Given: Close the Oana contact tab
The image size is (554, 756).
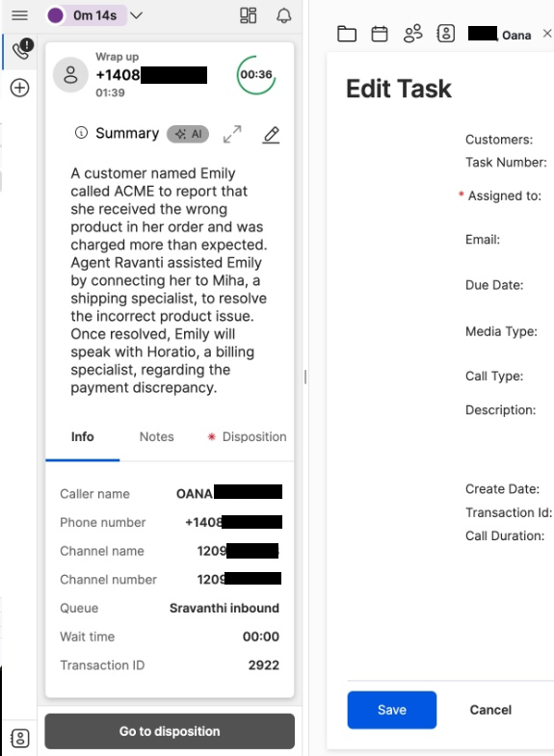Looking at the screenshot, I should click(546, 34).
